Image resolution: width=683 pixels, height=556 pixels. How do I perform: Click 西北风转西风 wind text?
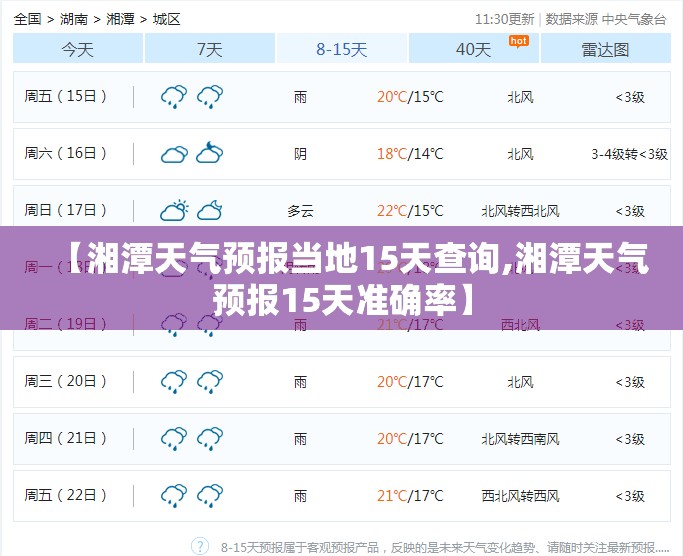(x=520, y=496)
